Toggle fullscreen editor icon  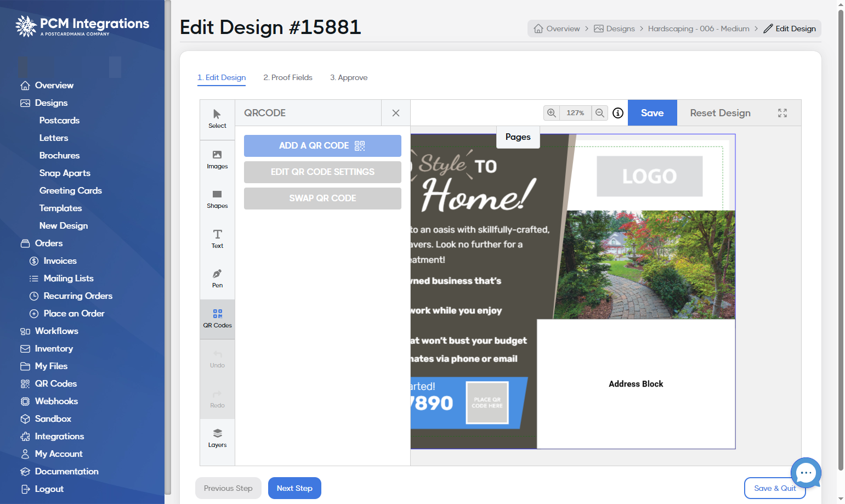[782, 113]
